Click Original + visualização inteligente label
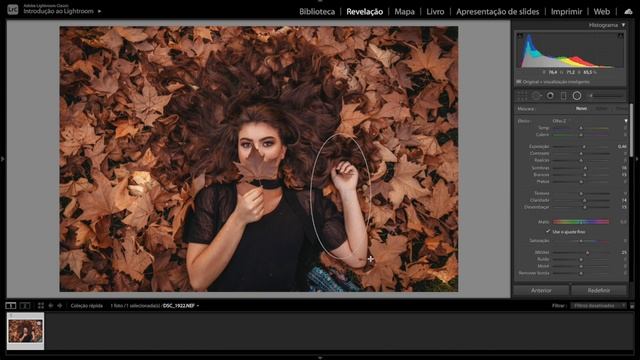The image size is (640, 360). [x=556, y=82]
